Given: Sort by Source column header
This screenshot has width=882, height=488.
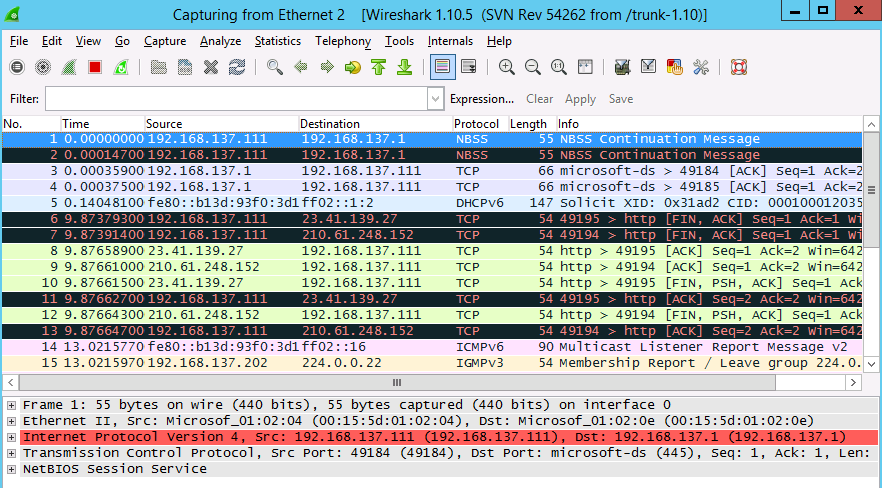Looking at the screenshot, I should (221, 124).
